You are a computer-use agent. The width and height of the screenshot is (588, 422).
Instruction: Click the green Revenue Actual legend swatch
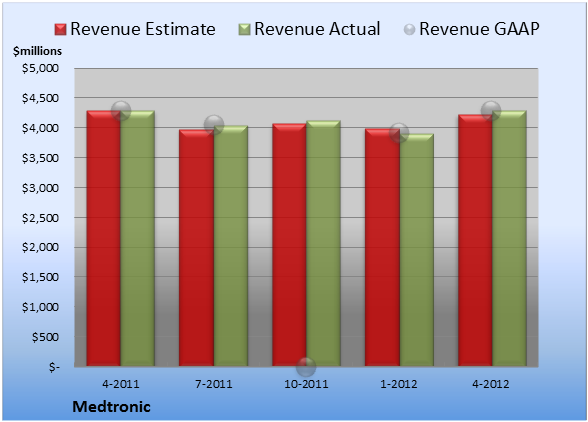point(244,30)
